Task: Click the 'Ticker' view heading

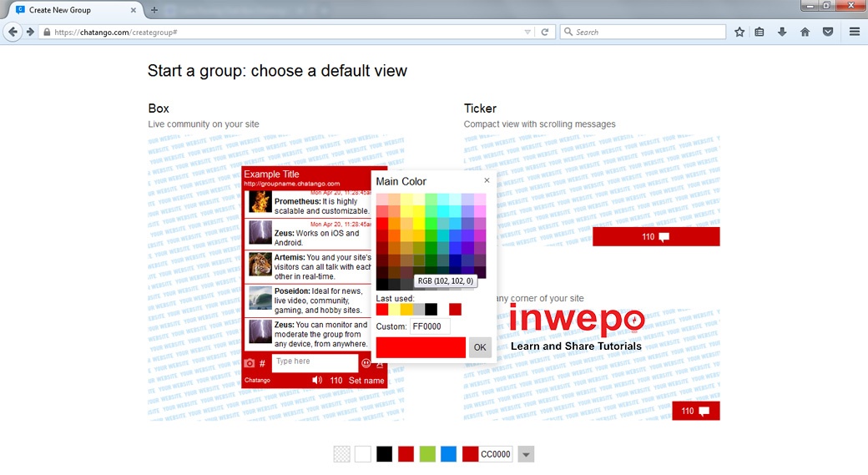Action: click(480, 109)
